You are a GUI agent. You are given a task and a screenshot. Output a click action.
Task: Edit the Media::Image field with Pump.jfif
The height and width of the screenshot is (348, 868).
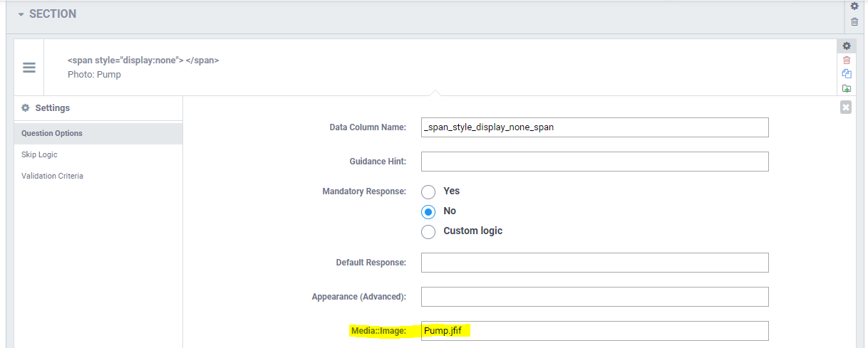click(594, 331)
